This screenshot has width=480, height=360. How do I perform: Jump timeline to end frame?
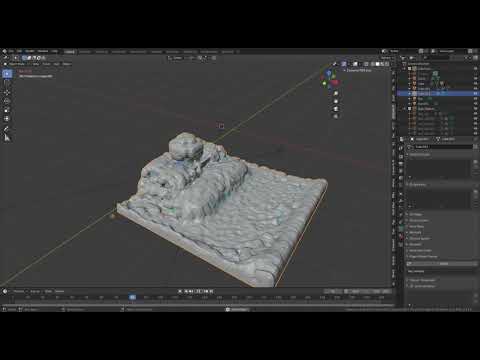click(x=211, y=291)
